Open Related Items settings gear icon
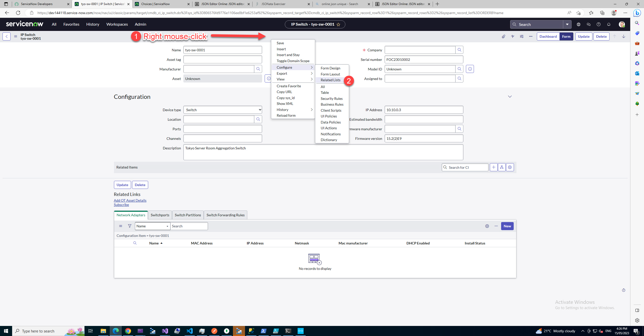 [x=510, y=167]
